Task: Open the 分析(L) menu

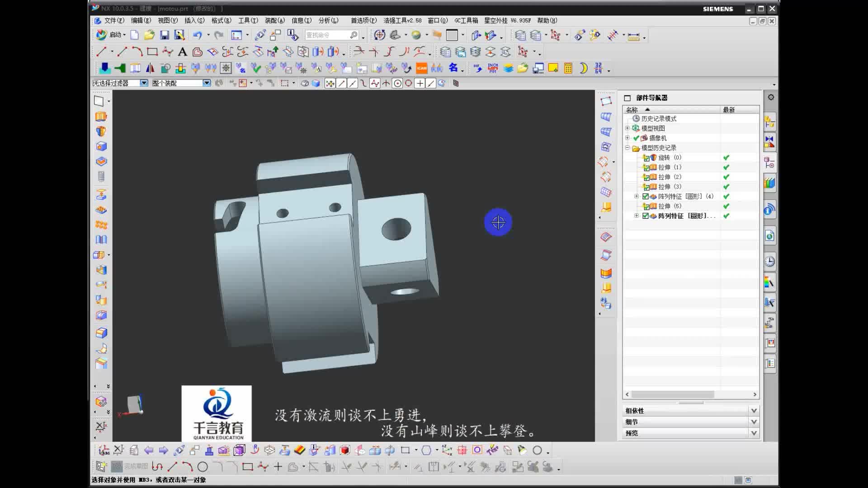Action: 328,20
